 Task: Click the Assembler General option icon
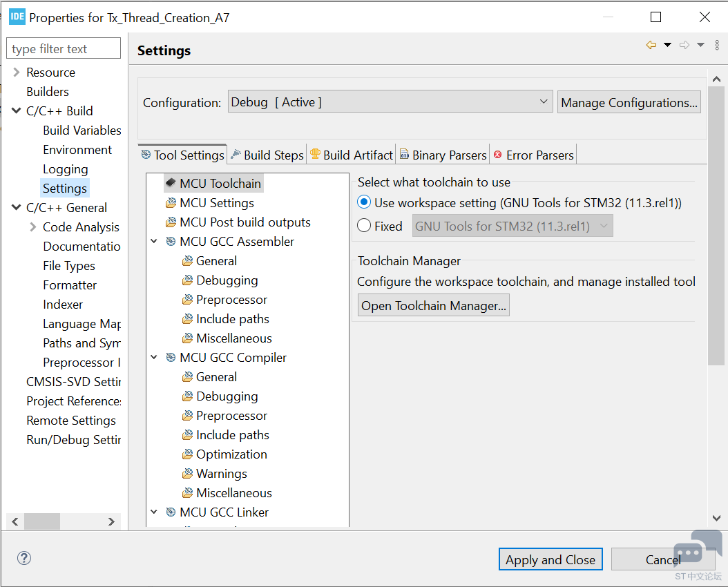(x=187, y=261)
